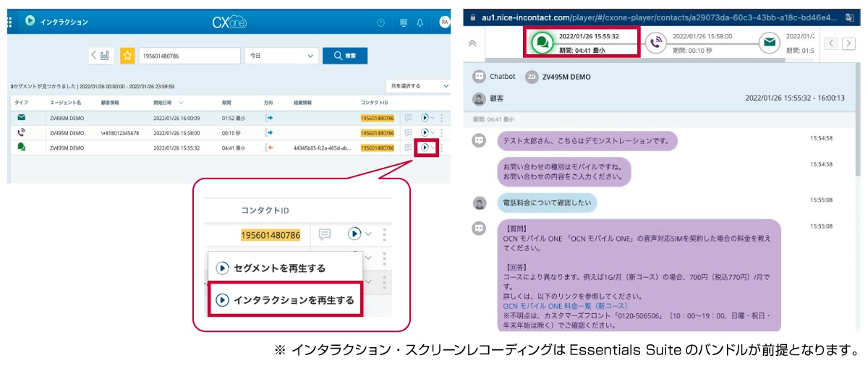Open the notifications bell
The height and width of the screenshot is (366, 868).
point(420,22)
